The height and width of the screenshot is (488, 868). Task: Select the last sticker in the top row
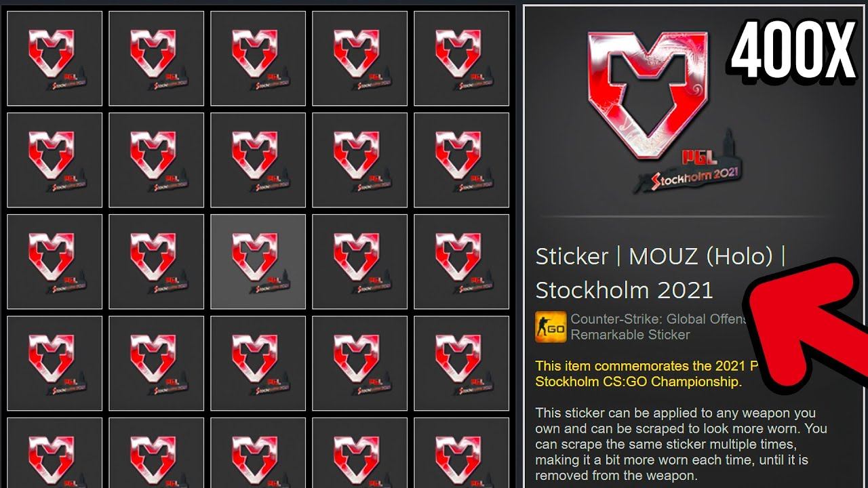coord(461,58)
